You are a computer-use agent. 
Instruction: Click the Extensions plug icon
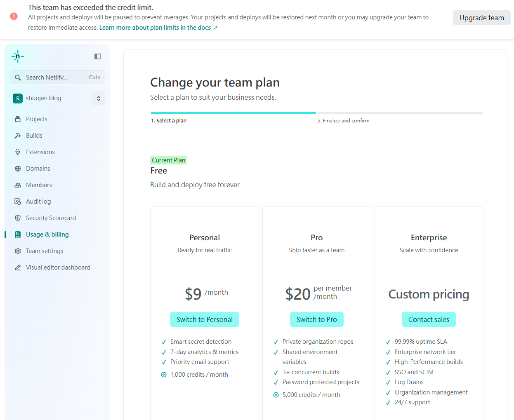point(18,152)
